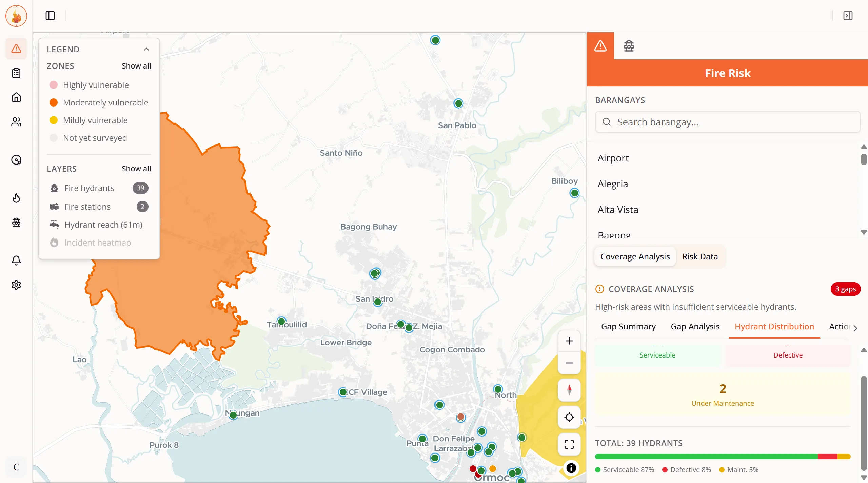The height and width of the screenshot is (483, 868).
Task: Click Show all for Layers
Action: 136,169
